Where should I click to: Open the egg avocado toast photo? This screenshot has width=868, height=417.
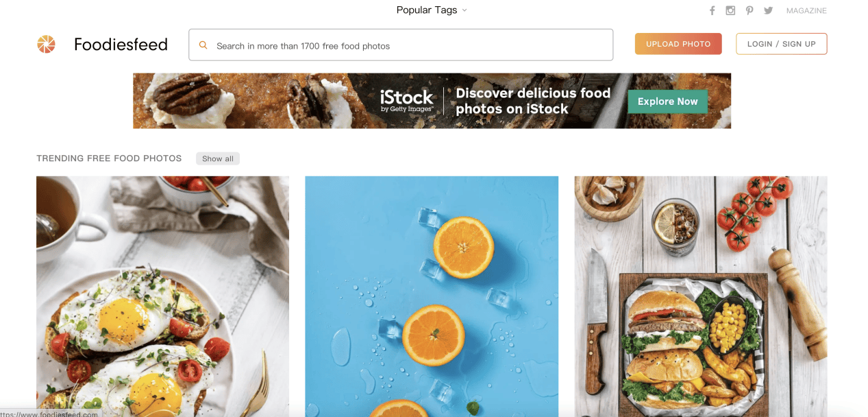click(x=162, y=295)
